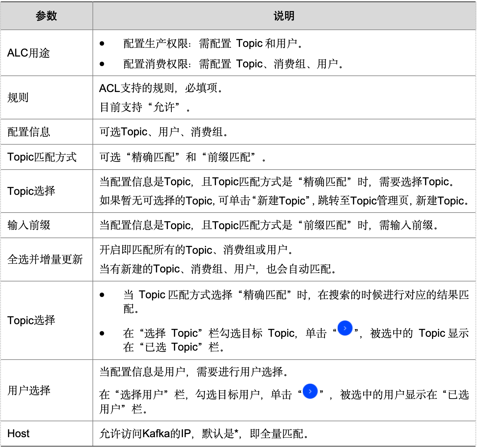Image resolution: width=477 pixels, height=448 pixels.
Task: Click the text 目前支持“允许”
Action: [145, 107]
